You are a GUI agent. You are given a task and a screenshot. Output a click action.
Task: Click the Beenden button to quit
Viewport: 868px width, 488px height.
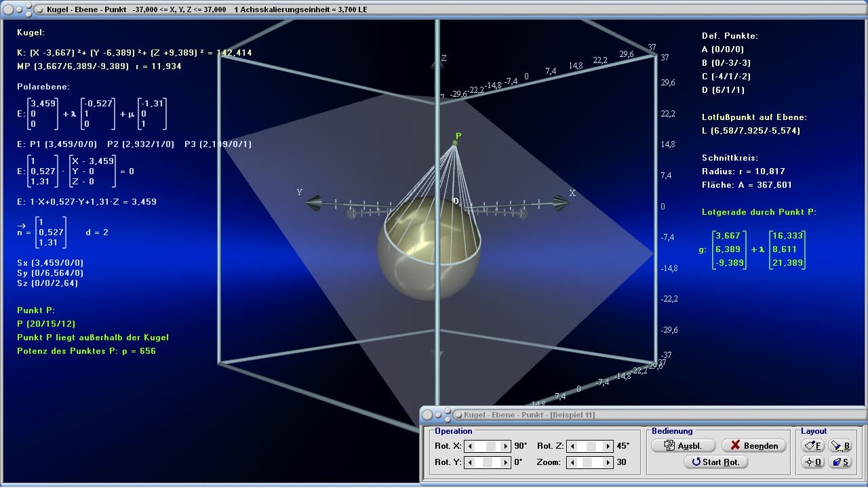[754, 445]
